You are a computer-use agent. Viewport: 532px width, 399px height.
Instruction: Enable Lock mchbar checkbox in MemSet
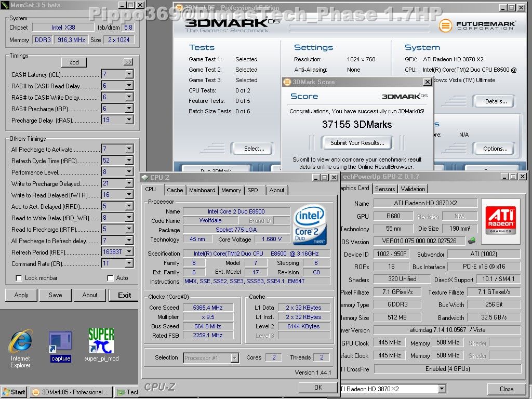click(x=19, y=278)
